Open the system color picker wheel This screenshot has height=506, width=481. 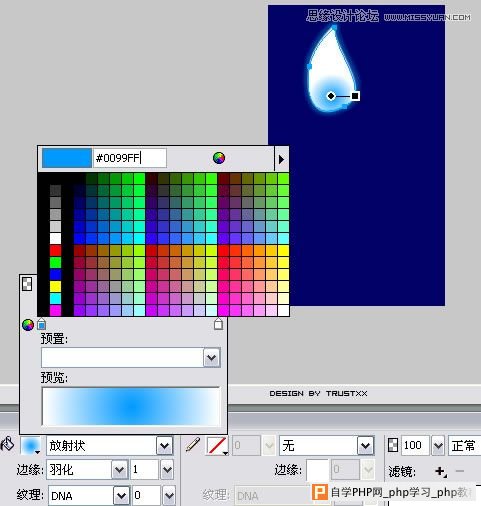(x=219, y=158)
